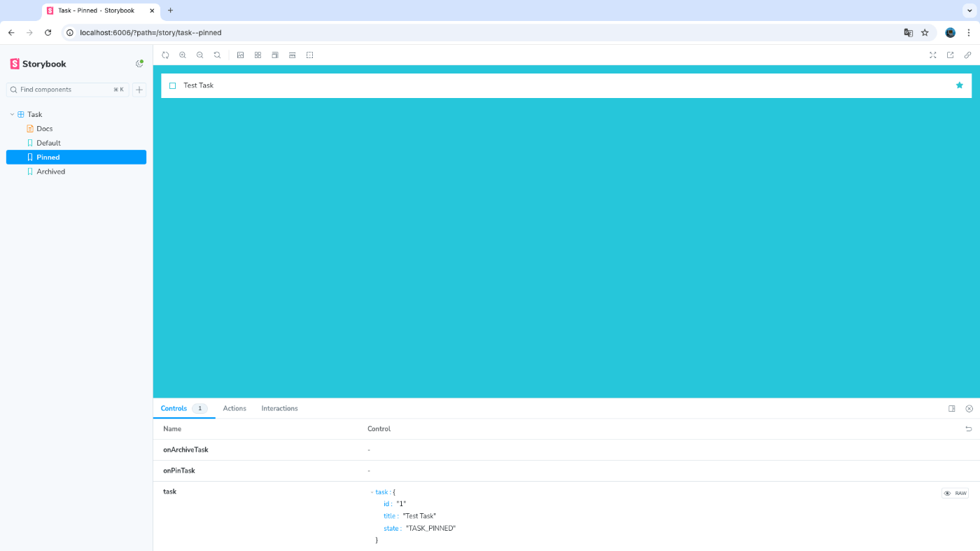
Task: Select the Pinned story
Action: [76, 157]
